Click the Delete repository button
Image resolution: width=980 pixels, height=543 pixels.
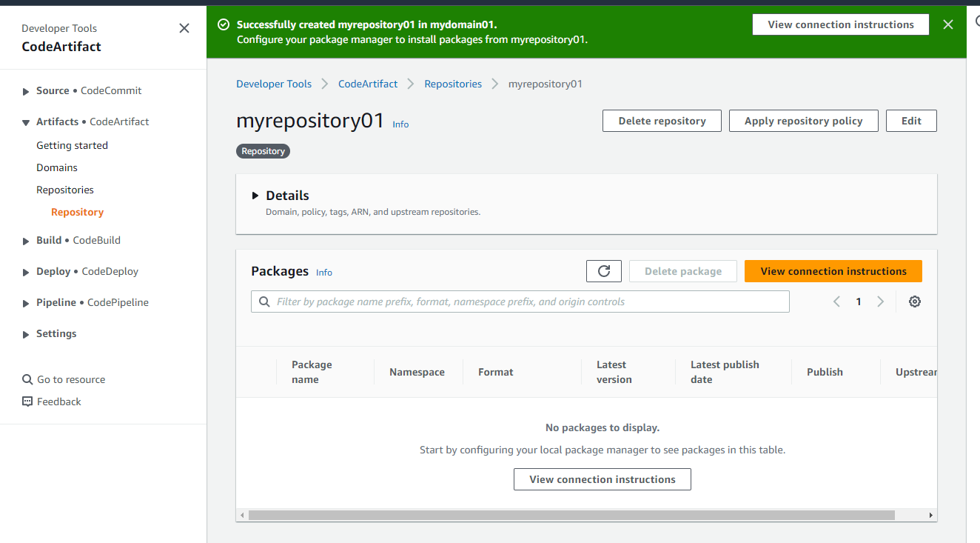click(662, 121)
